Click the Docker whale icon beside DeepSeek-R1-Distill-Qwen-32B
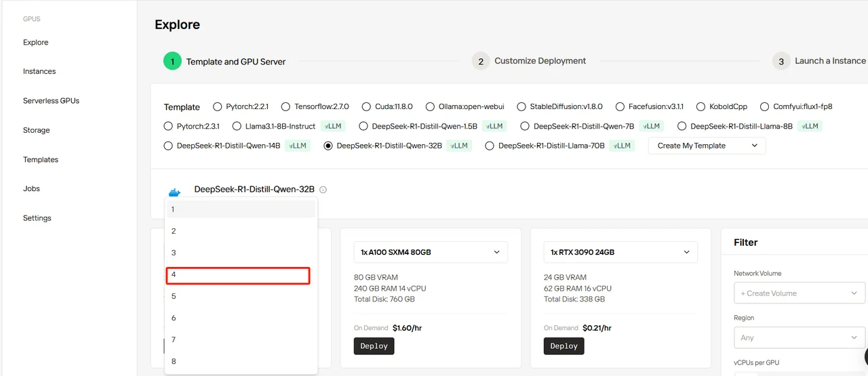 [174, 192]
